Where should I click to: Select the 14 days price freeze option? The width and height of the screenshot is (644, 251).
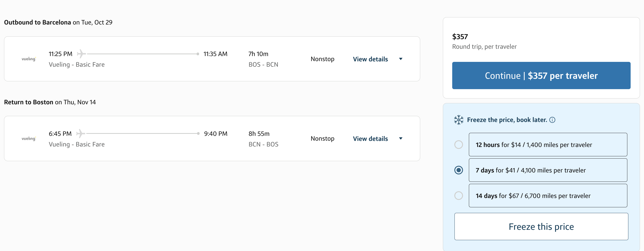[459, 195]
